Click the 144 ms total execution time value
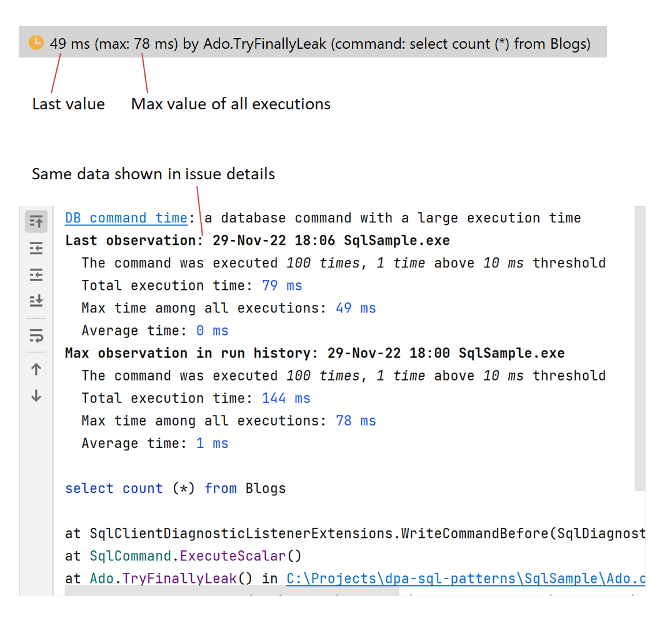This screenshot has height=621, width=672. (x=286, y=398)
